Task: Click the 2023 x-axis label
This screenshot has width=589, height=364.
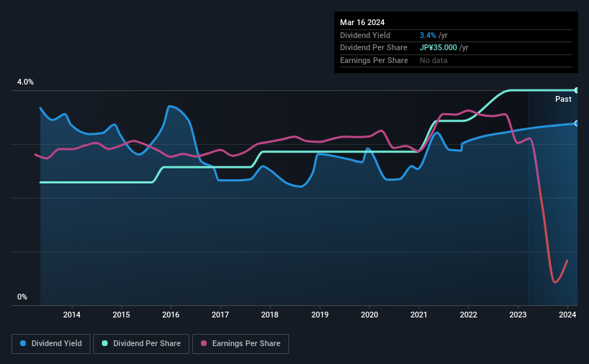Action: (518, 315)
